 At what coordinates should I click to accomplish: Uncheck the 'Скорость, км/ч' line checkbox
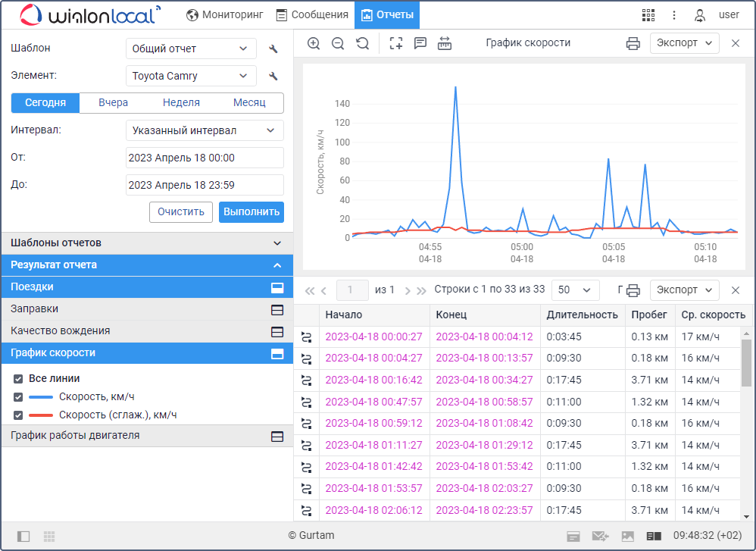(x=18, y=397)
